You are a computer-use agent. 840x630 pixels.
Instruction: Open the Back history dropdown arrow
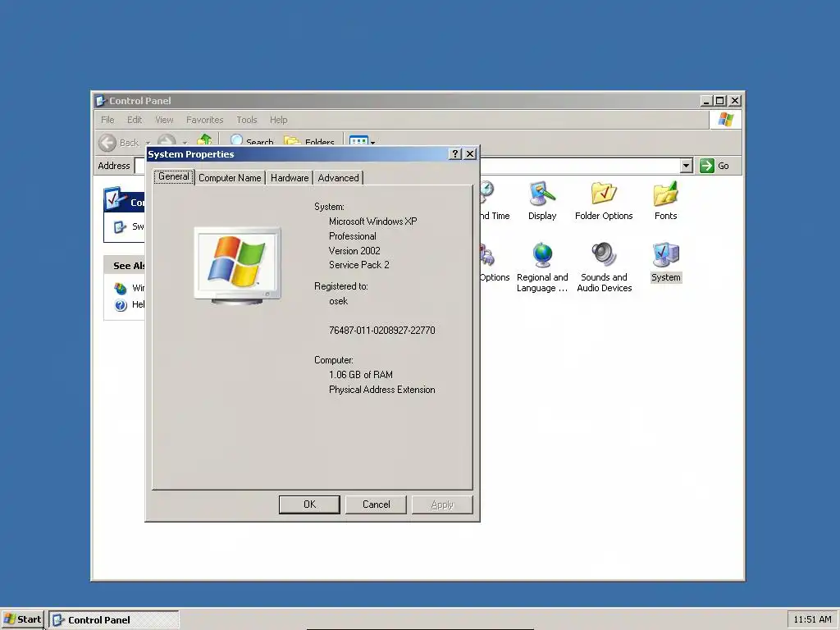148,143
